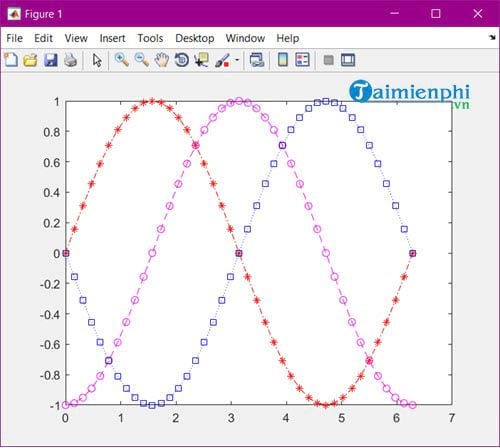Screen dimensions: 500x448
Task: Open file with folder icon
Action: tap(30, 60)
